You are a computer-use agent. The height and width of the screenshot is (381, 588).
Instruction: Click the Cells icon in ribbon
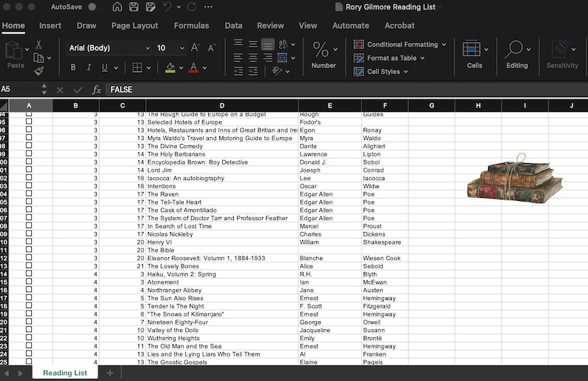pos(472,49)
